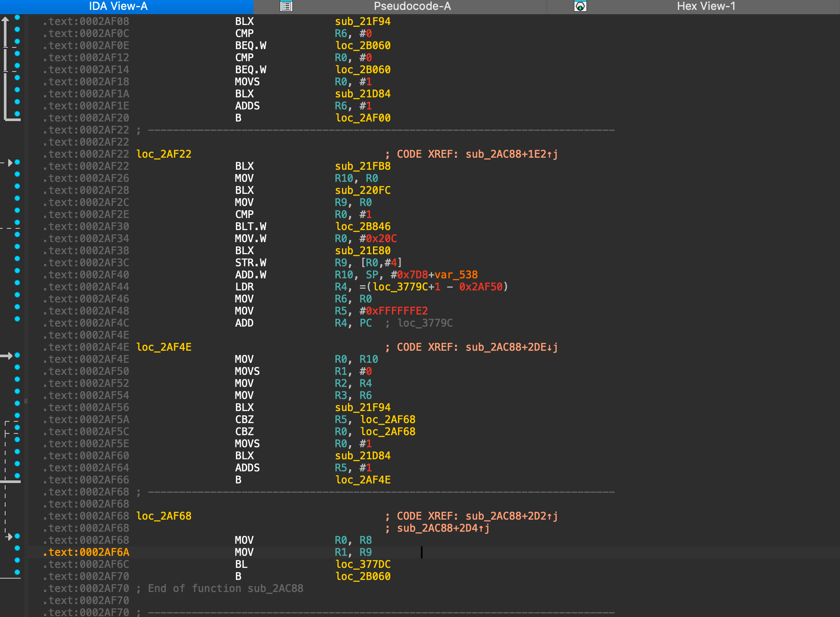Toggle breakpoint dot at 0002AF68 MOV line

17,536
